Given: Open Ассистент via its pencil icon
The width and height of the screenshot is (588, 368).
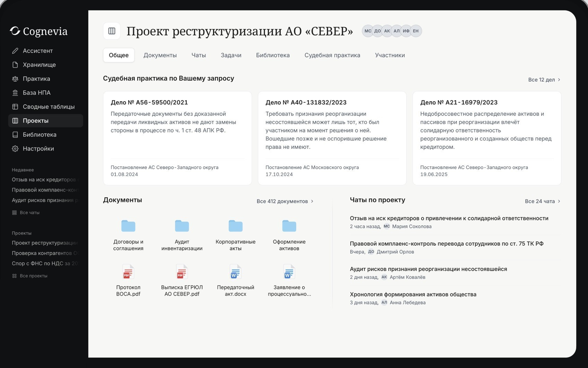Looking at the screenshot, I should 15,51.
